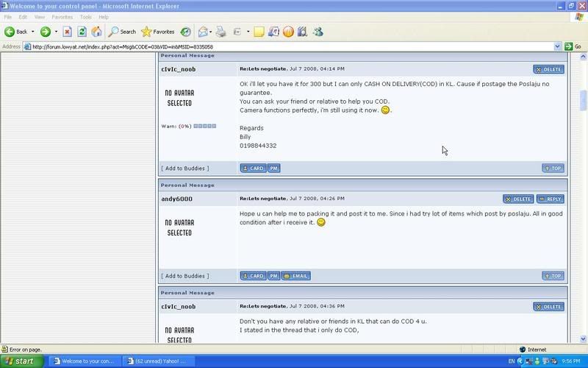Click the Stop loading toolbar icon

67,32
